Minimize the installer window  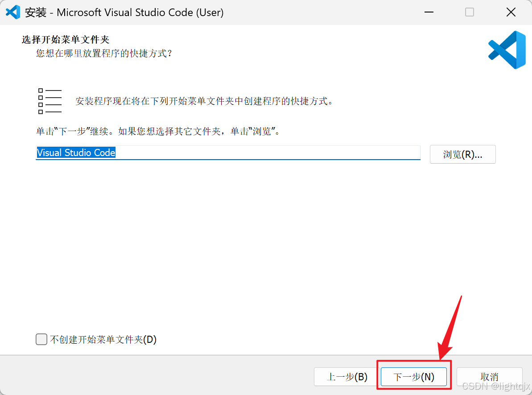coord(429,12)
